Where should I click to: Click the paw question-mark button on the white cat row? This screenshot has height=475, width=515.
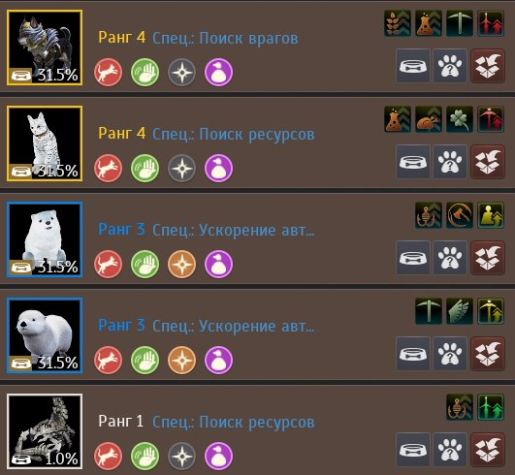point(450,162)
